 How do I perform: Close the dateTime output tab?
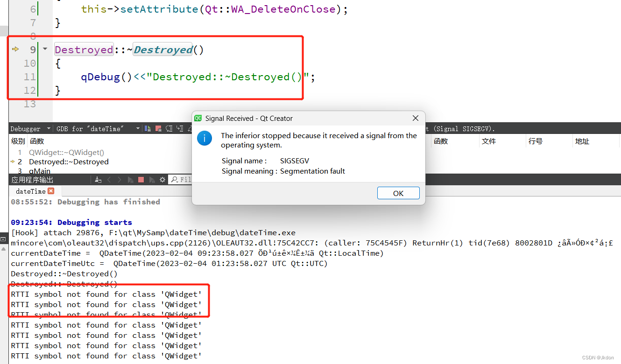(x=50, y=191)
